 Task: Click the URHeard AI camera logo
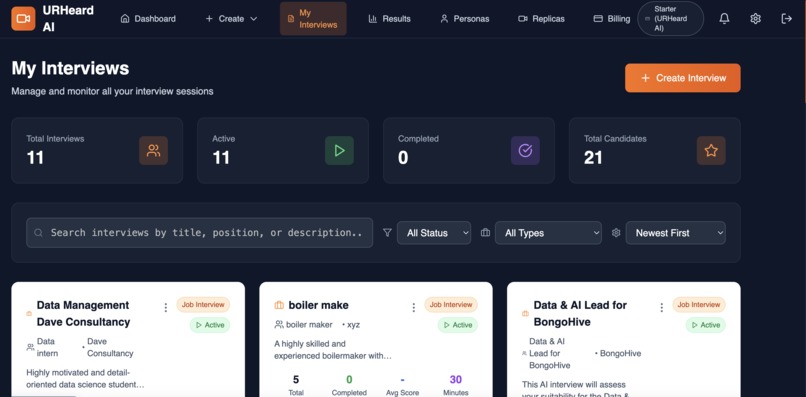click(23, 19)
